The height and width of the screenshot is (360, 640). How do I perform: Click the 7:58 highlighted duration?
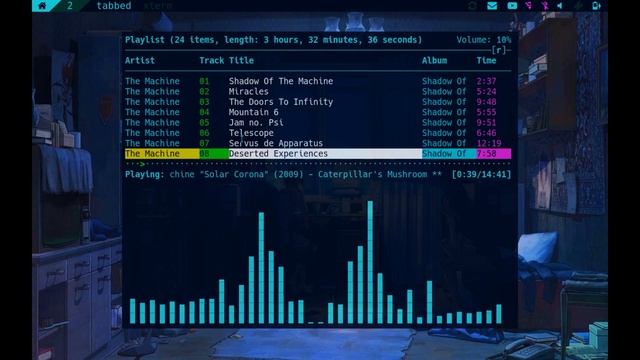(486, 153)
